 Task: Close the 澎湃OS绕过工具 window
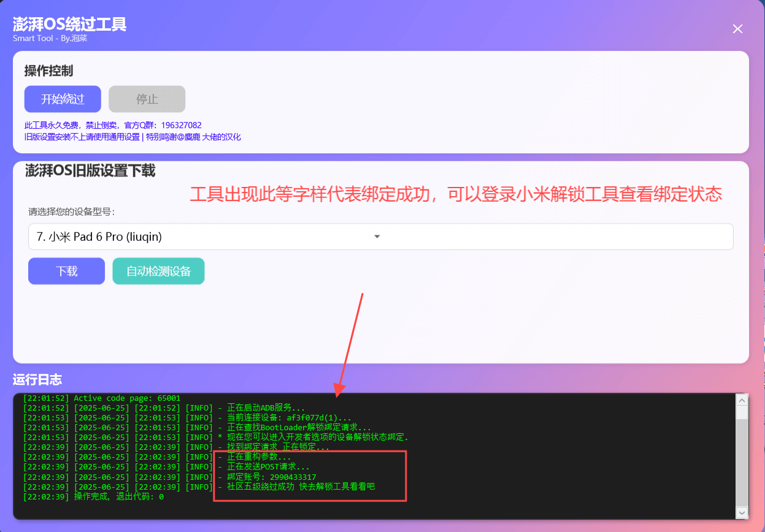[738, 29]
